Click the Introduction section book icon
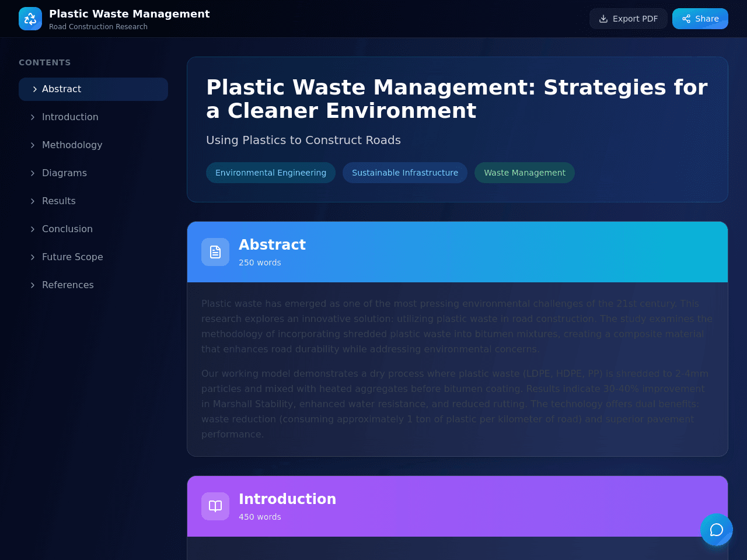This screenshot has height=560, width=747. click(215, 506)
